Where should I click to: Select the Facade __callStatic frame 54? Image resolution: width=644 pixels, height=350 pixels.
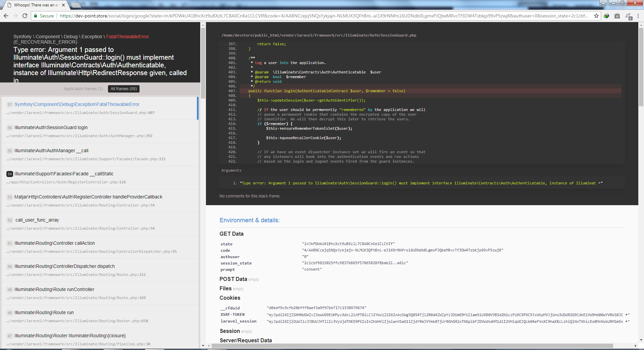pyautogui.click(x=64, y=174)
